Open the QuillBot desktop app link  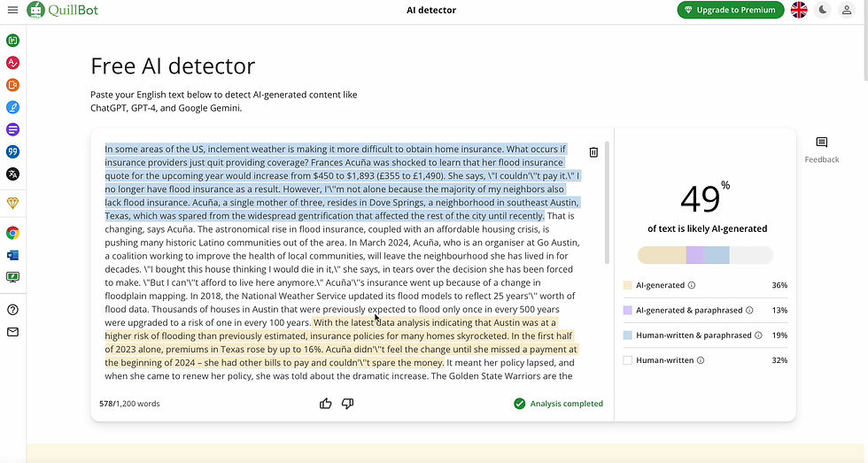(12, 277)
